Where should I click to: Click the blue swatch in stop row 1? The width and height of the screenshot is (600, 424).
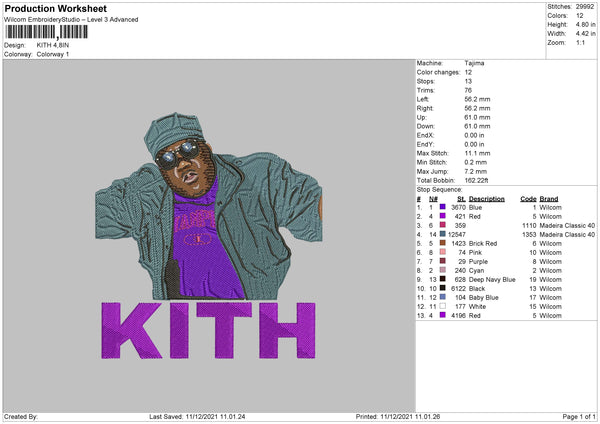pyautogui.click(x=442, y=207)
